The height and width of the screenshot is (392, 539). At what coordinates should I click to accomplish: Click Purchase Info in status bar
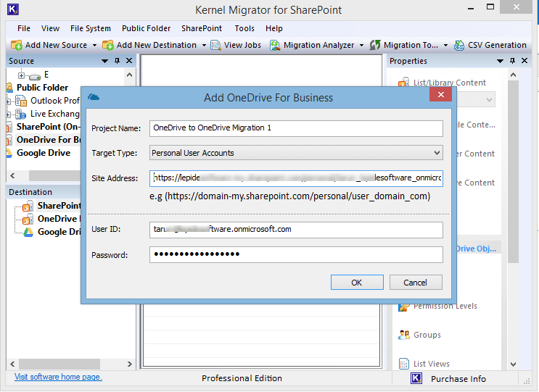coord(458,379)
